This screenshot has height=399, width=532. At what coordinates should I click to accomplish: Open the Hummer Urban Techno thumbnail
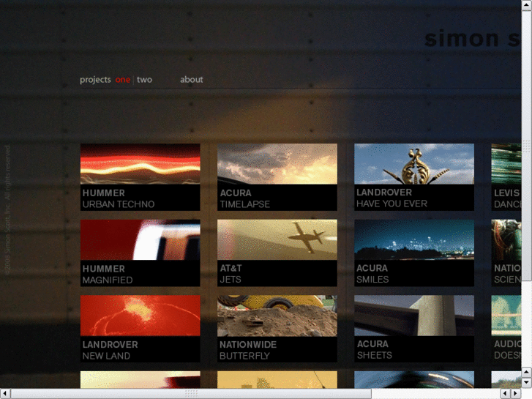pyautogui.click(x=140, y=164)
